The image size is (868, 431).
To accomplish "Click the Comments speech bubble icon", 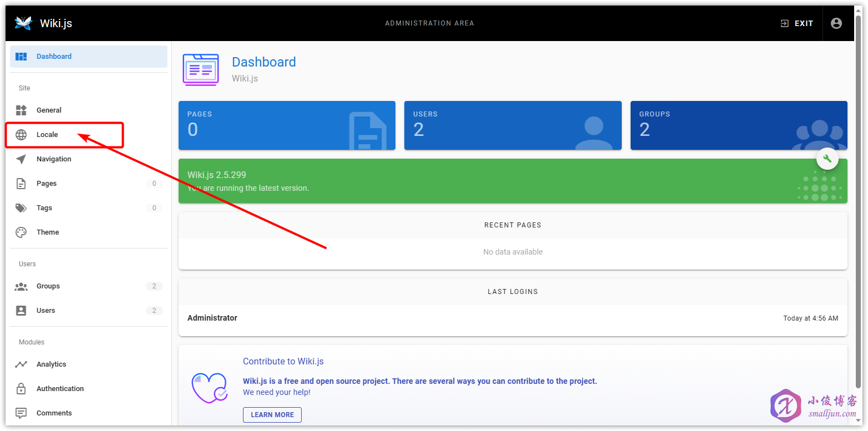I will click(x=21, y=413).
